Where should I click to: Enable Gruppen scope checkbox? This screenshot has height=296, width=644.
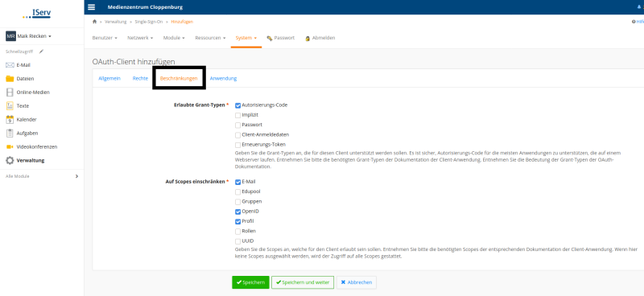(x=237, y=202)
